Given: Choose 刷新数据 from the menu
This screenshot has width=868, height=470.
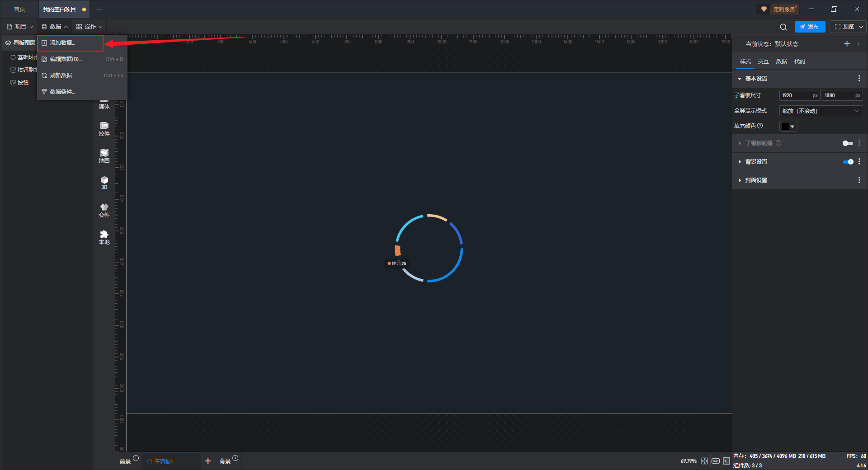Looking at the screenshot, I should coord(82,75).
